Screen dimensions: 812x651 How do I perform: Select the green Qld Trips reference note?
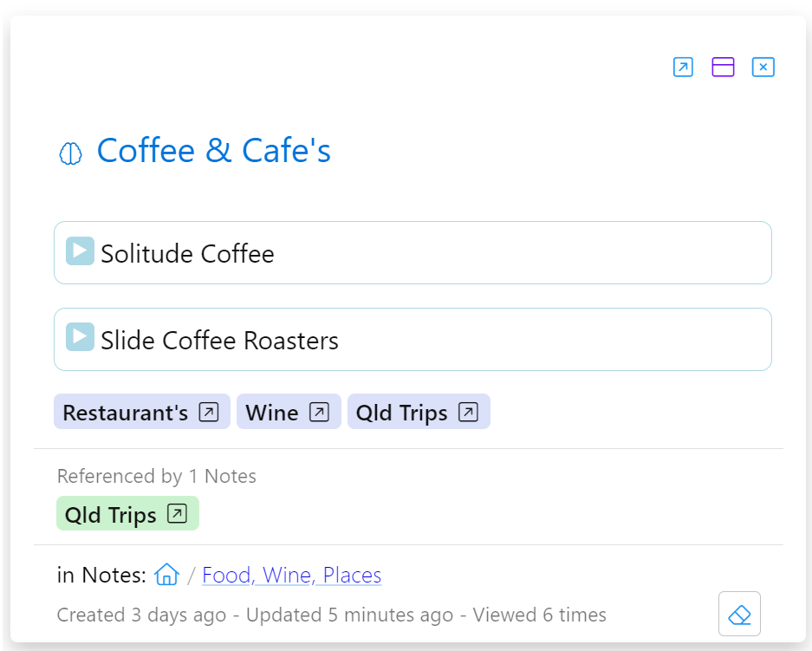(127, 513)
